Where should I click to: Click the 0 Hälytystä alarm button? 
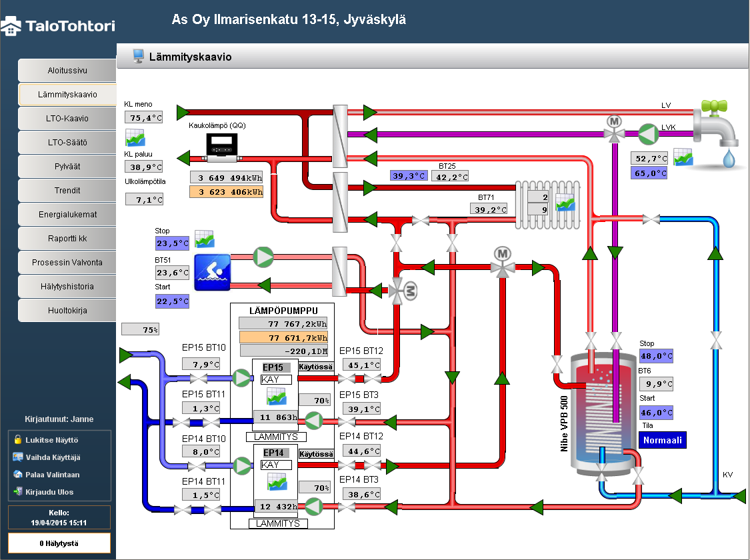coord(59,543)
